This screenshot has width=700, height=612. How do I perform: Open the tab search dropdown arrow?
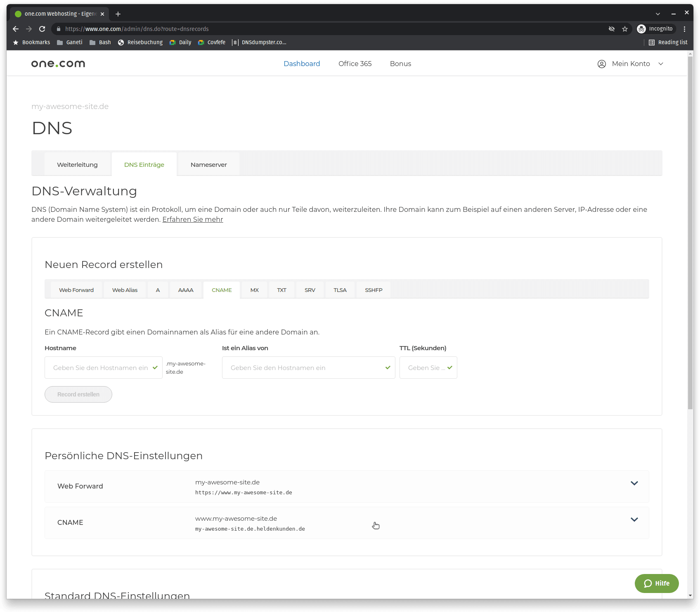coord(658,14)
